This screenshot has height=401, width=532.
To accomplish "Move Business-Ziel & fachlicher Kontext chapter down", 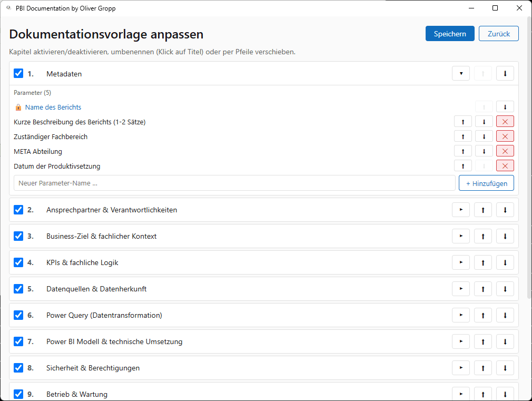I will [x=505, y=236].
